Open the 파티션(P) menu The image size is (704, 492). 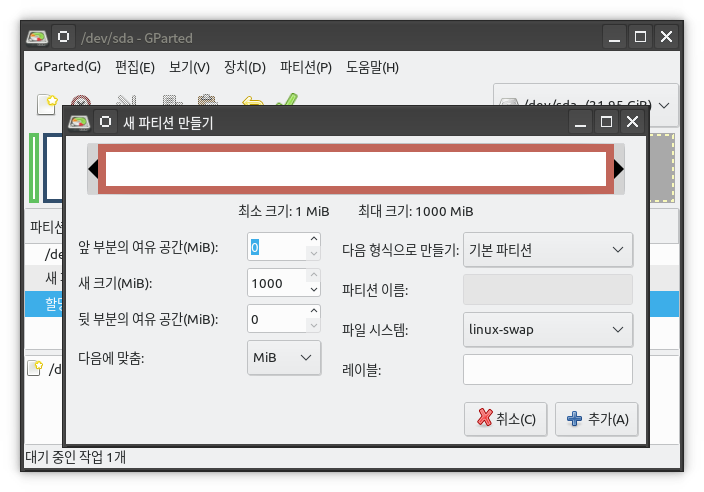(306, 67)
